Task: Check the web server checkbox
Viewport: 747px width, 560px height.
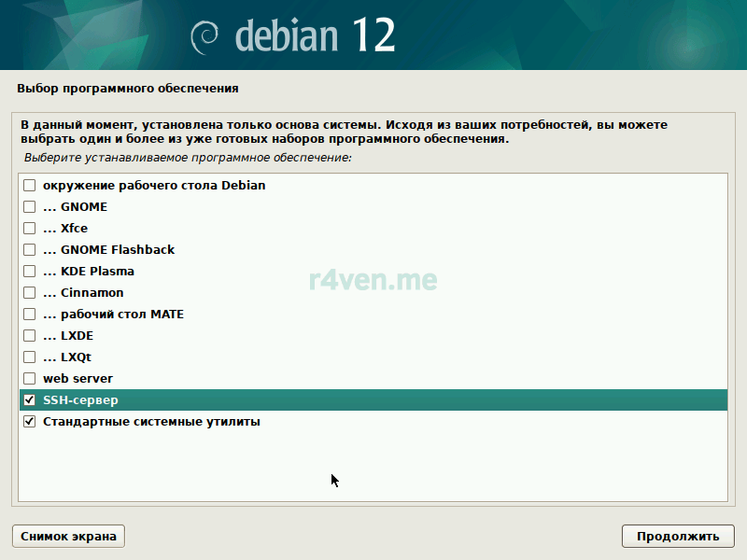Action: tap(30, 379)
